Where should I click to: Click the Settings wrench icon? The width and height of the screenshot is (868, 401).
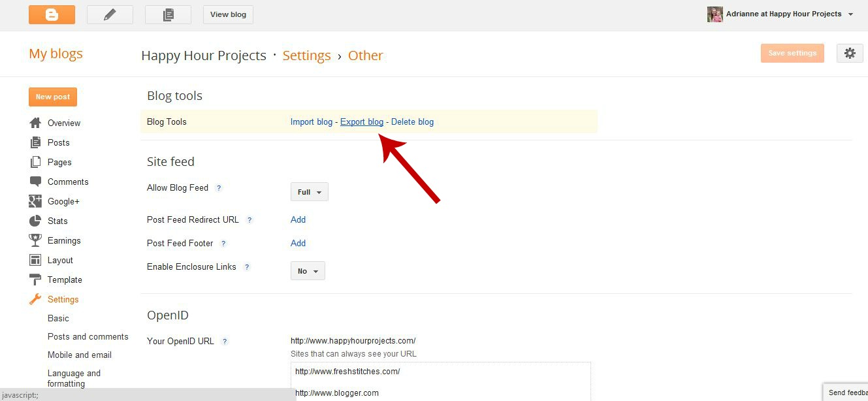pos(35,299)
